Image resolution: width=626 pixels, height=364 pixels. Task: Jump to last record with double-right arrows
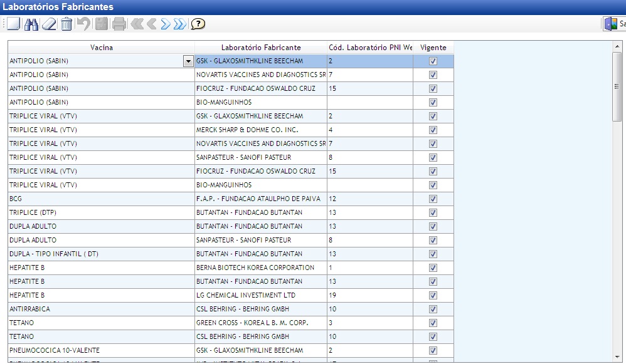180,24
